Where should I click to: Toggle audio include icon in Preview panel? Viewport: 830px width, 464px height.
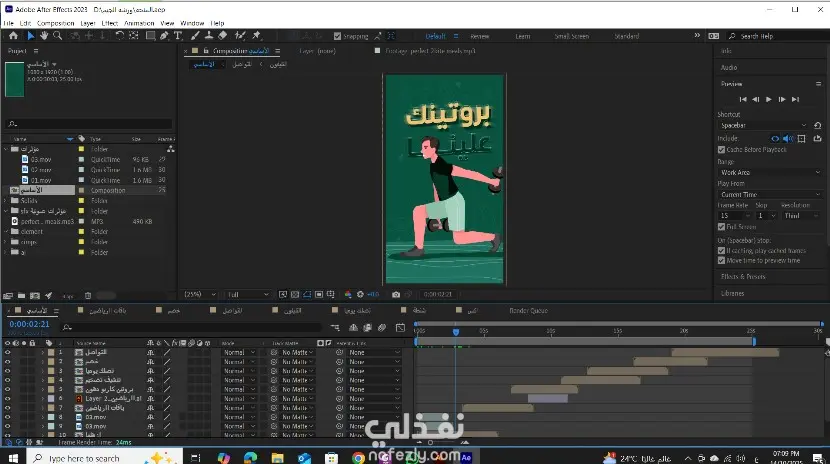(x=788, y=139)
